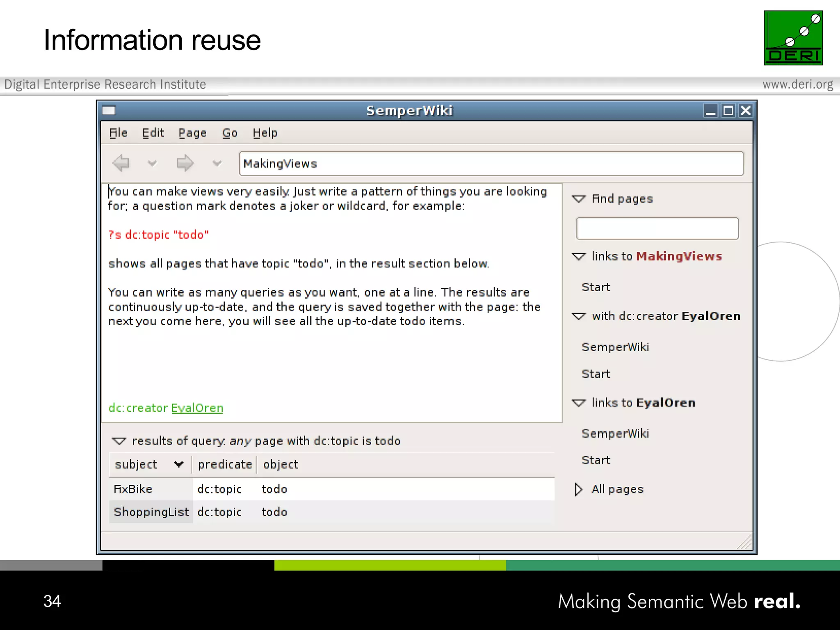
Task: Collapse the with dc:creator EyalOren section
Action: (579, 316)
